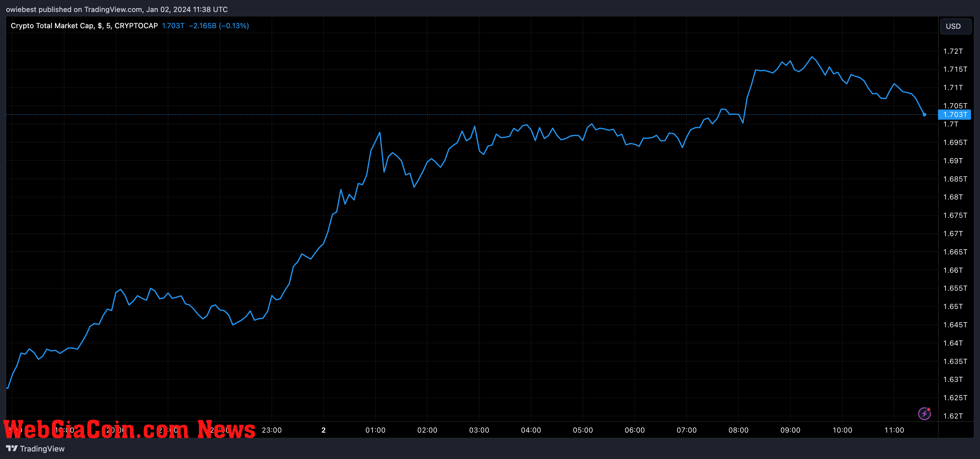Click the 1.68T price axis label
Image resolution: width=980 pixels, height=459 pixels.
pyautogui.click(x=953, y=197)
